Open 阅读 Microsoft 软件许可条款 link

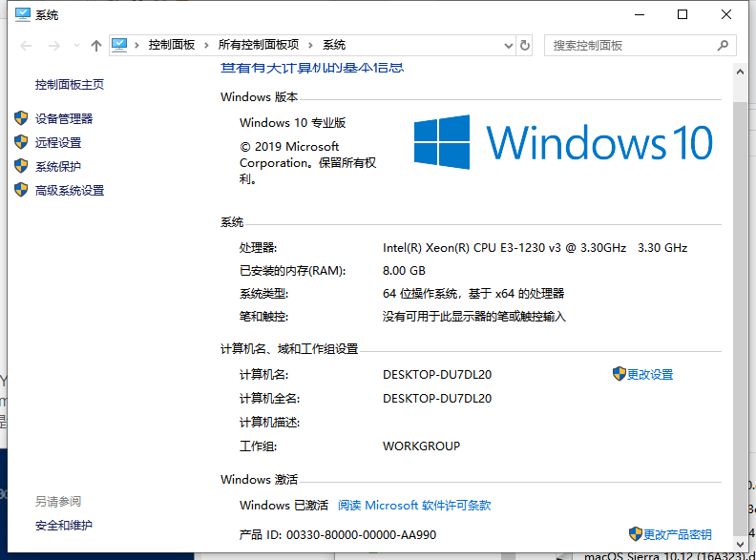pos(414,505)
